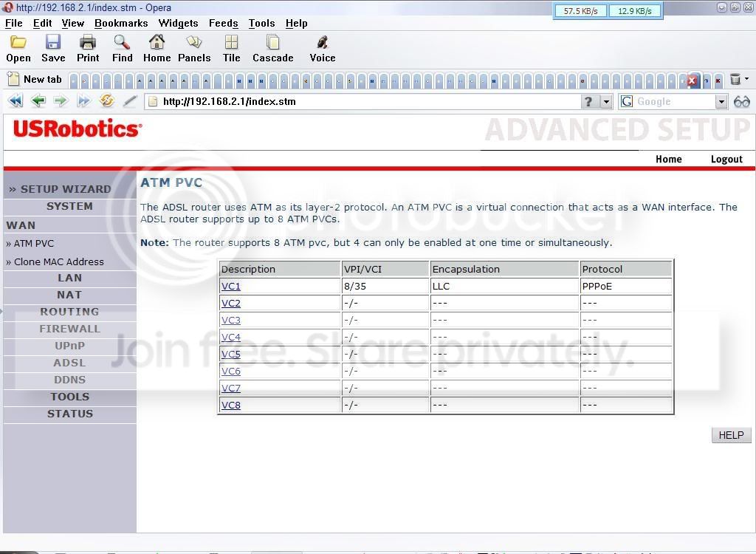Open the Feeds menu
This screenshot has width=756, height=554.
pyautogui.click(x=223, y=23)
